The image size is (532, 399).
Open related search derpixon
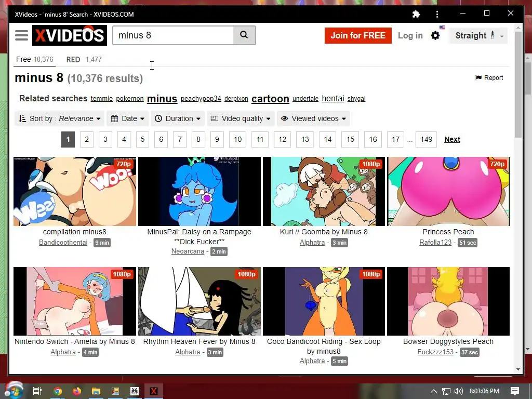click(x=236, y=98)
